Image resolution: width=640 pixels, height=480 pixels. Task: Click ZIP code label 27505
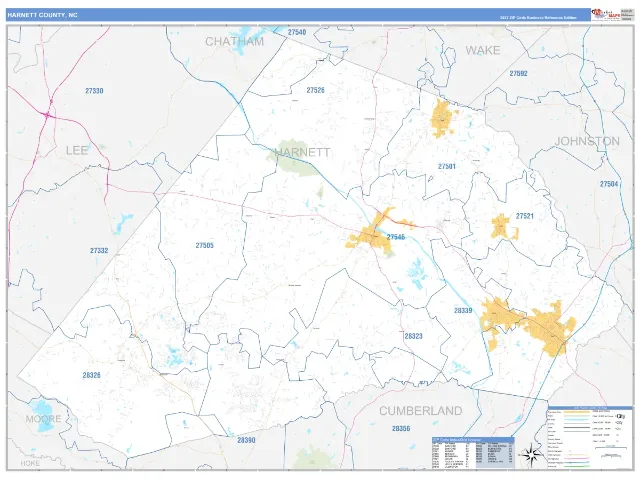pos(204,245)
